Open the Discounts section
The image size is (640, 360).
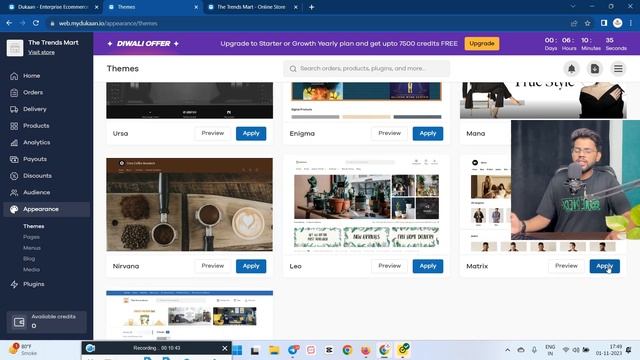tap(37, 176)
